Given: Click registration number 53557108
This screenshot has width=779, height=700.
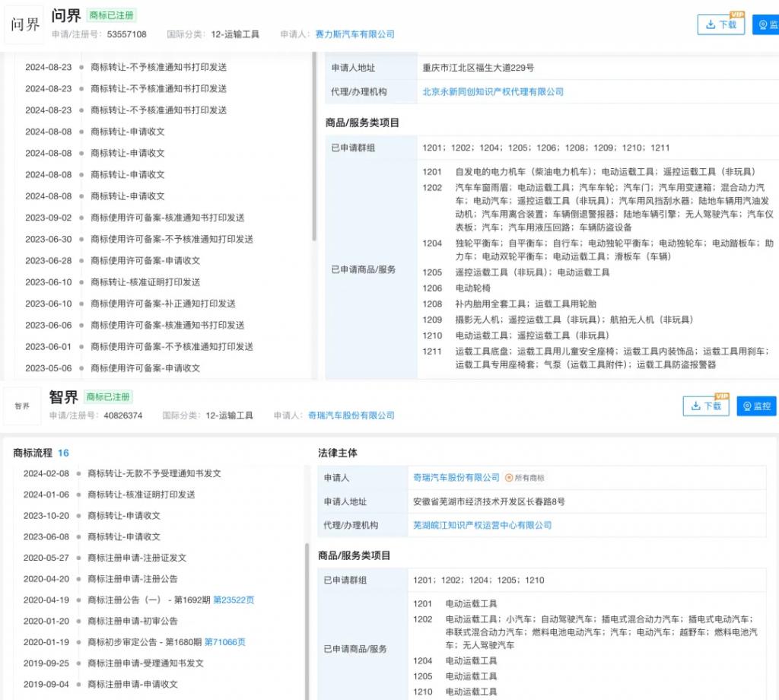Looking at the screenshot, I should point(127,34).
